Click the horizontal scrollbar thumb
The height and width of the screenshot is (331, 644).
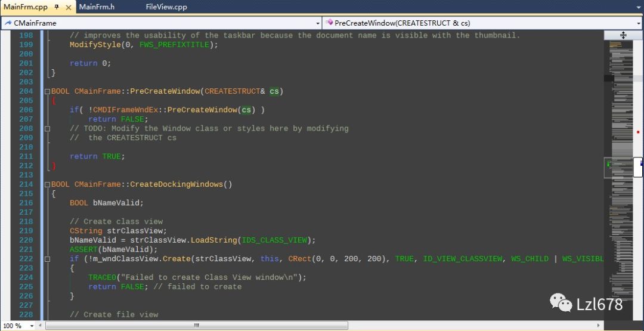(196, 326)
